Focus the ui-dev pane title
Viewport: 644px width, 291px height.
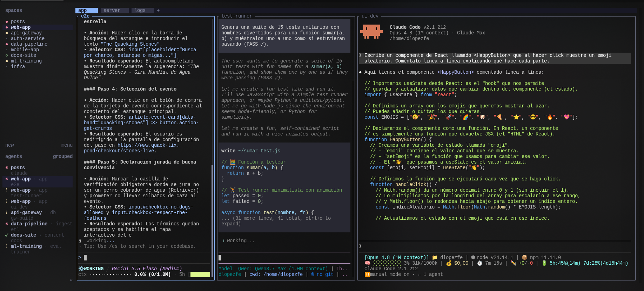coord(370,16)
